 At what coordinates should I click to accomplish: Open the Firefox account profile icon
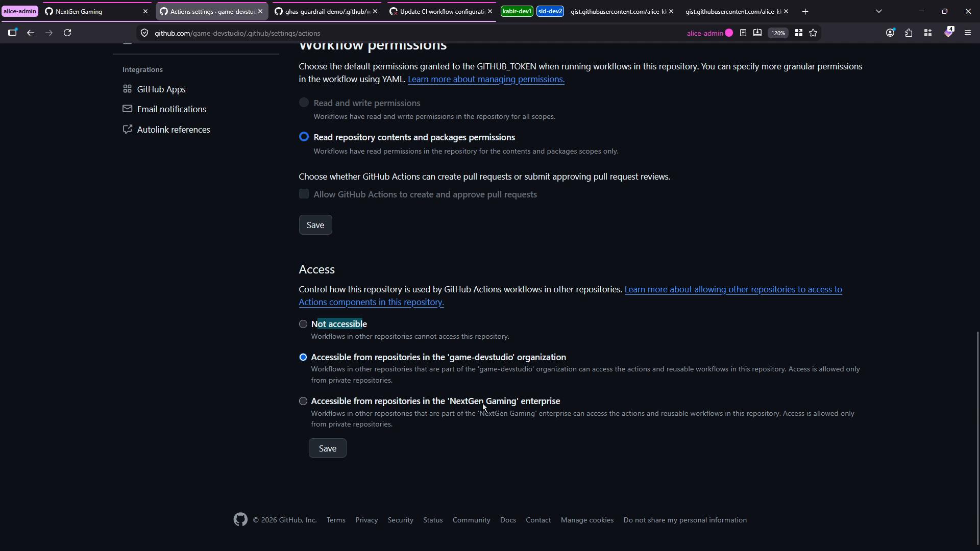point(890,33)
